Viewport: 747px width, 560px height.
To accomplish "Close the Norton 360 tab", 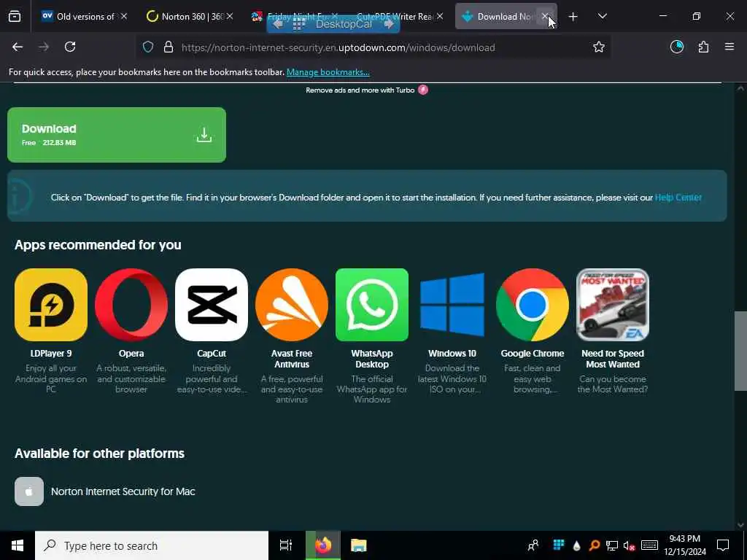I will point(230,16).
